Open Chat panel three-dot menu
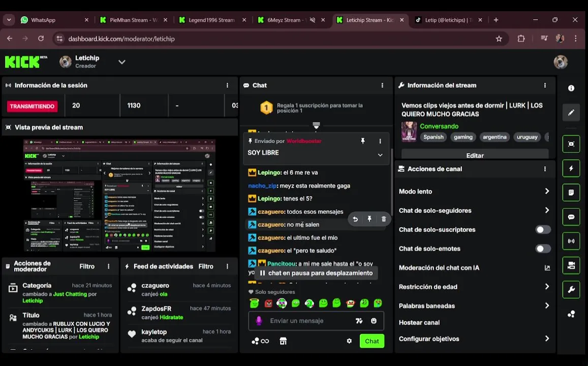The height and width of the screenshot is (366, 588). [x=382, y=85]
